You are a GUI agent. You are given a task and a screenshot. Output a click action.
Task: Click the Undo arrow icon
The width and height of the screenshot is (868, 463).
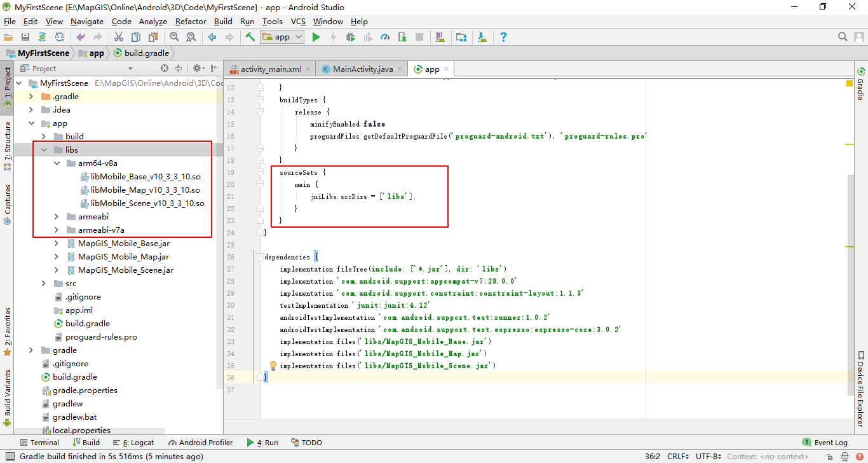click(x=81, y=38)
